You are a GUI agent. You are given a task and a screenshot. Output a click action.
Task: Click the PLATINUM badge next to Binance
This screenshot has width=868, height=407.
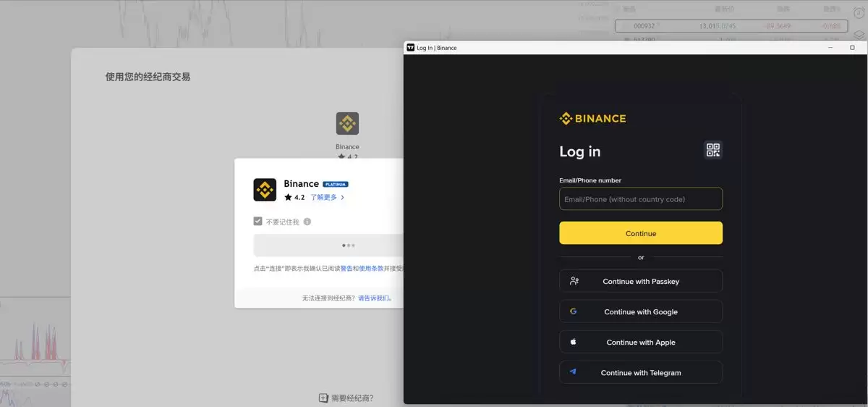coord(336,185)
